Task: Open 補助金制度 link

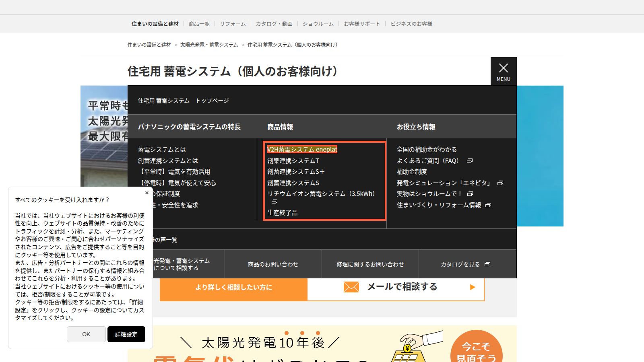Action: tap(412, 172)
